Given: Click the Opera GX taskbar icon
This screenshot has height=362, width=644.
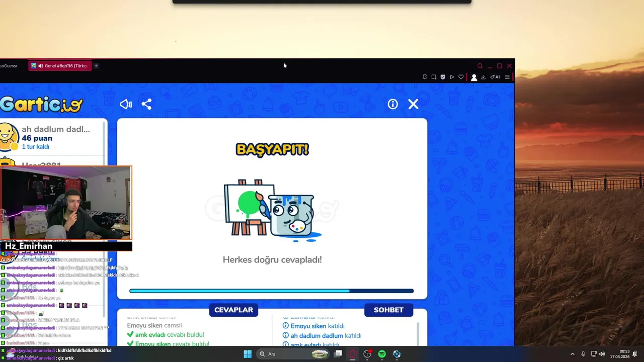Looking at the screenshot, I should pos(353,354).
